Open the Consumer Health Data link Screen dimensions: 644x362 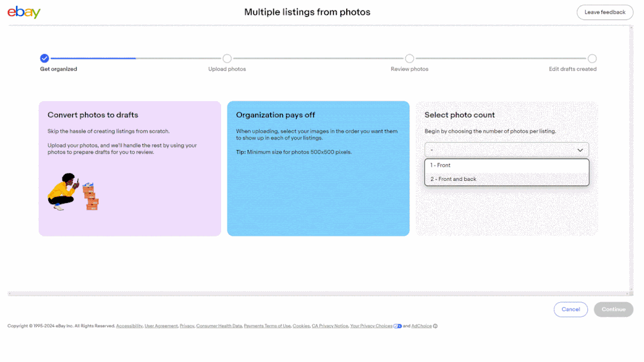pos(219,326)
